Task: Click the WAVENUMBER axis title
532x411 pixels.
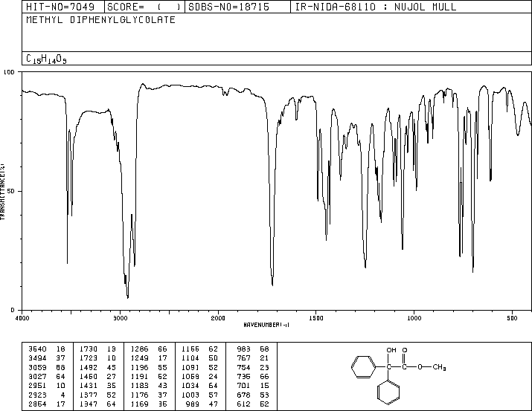Action: tap(266, 325)
